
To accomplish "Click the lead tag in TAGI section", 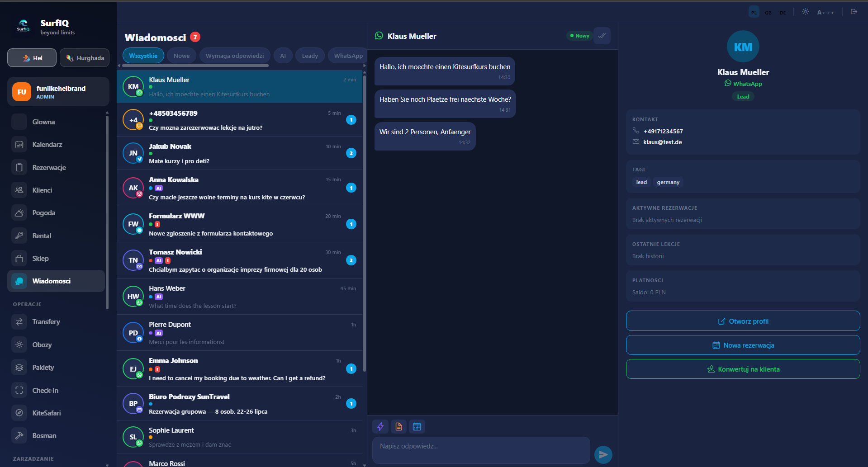I will [x=641, y=182].
